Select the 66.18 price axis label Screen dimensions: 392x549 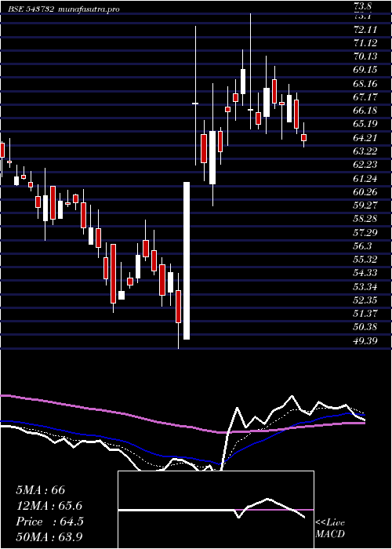(x=365, y=111)
